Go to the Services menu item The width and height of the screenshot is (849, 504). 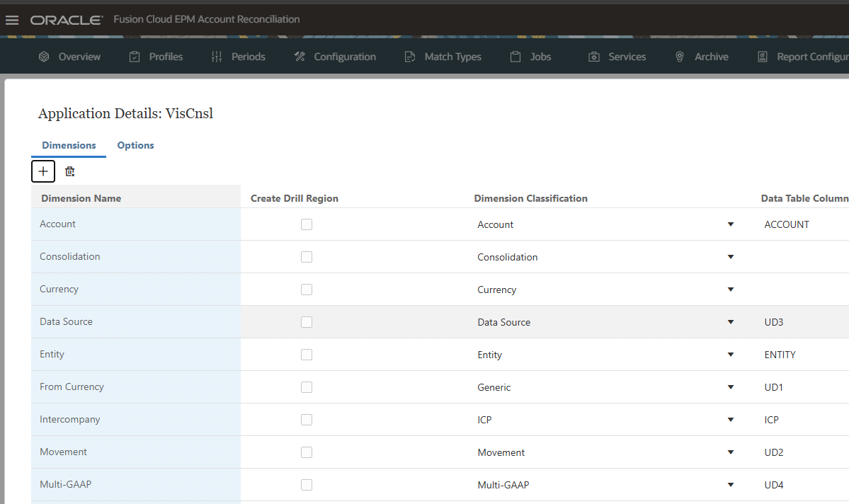627,57
